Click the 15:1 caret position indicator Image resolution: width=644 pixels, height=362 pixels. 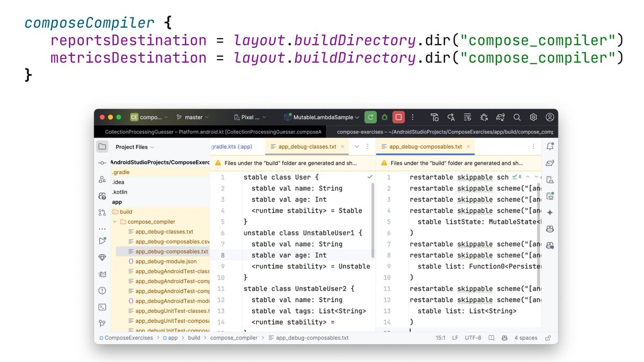441,338
